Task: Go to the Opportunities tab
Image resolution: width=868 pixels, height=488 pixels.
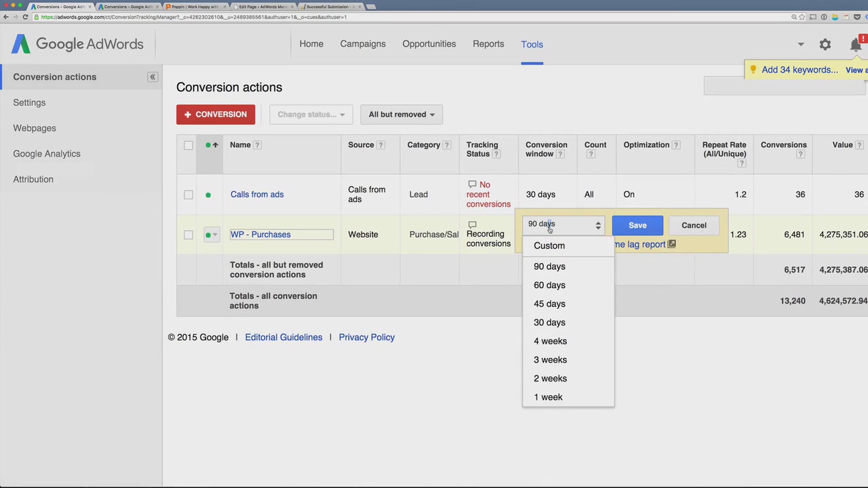Action: pyautogui.click(x=429, y=44)
